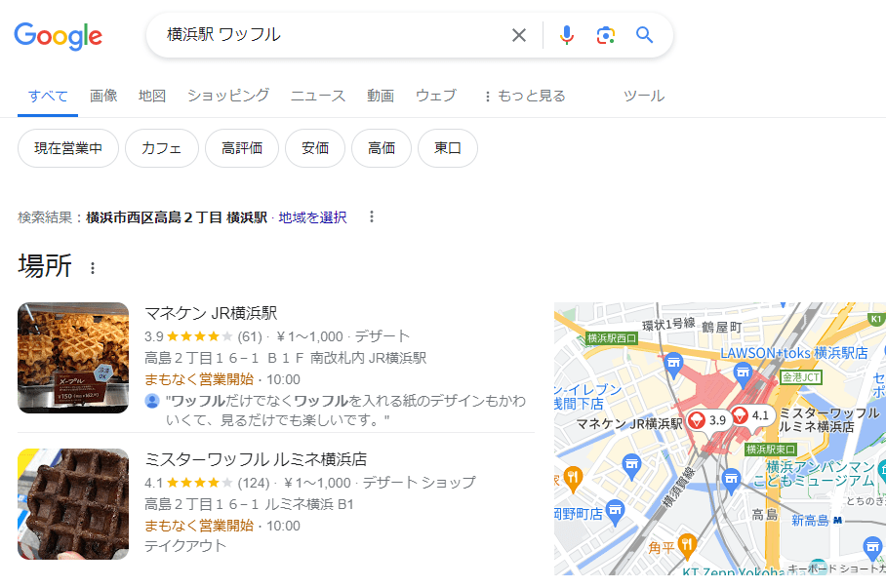
Task: Apply the 高評価 filter chip
Action: (x=242, y=148)
